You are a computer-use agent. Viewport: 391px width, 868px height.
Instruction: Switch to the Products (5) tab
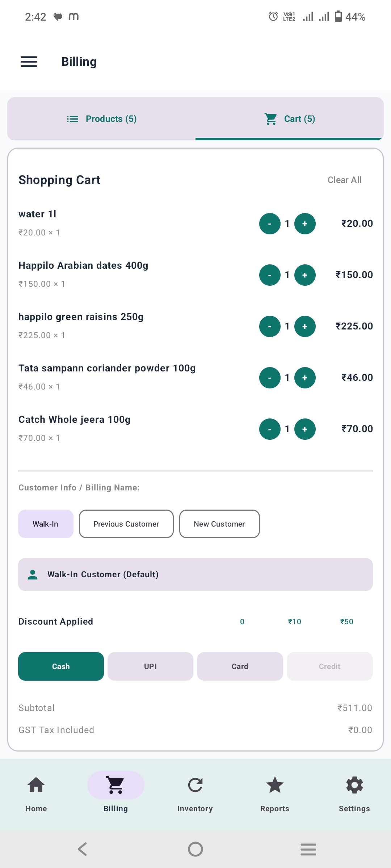[x=101, y=119]
